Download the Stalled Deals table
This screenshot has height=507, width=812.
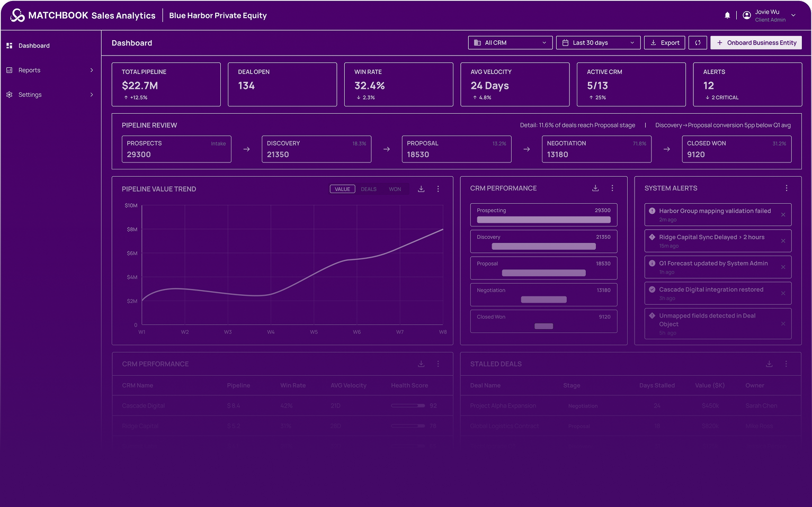point(769,364)
